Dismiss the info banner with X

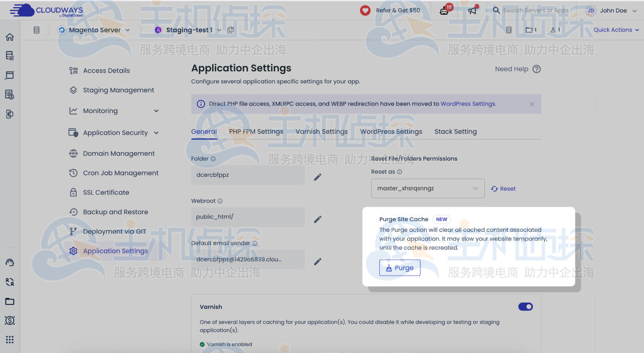pyautogui.click(x=532, y=104)
